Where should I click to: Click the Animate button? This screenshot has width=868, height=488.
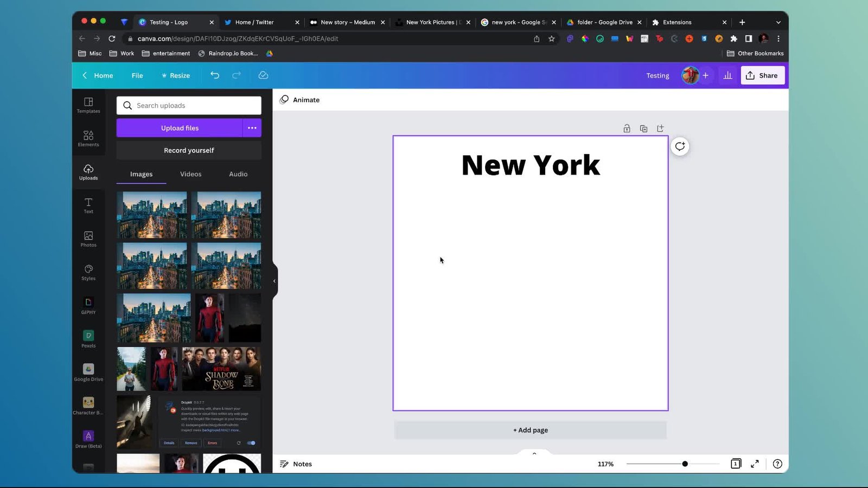point(299,100)
